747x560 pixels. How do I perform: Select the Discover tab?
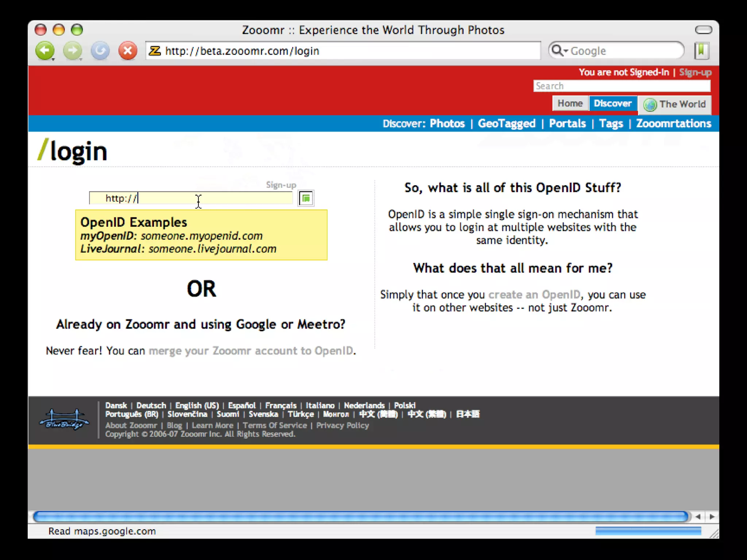(x=613, y=104)
